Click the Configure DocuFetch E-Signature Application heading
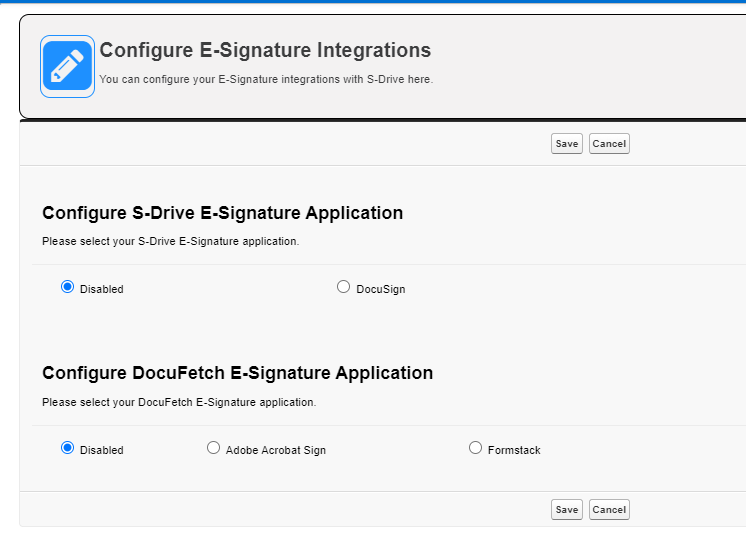The width and height of the screenshot is (746, 545). point(237,373)
